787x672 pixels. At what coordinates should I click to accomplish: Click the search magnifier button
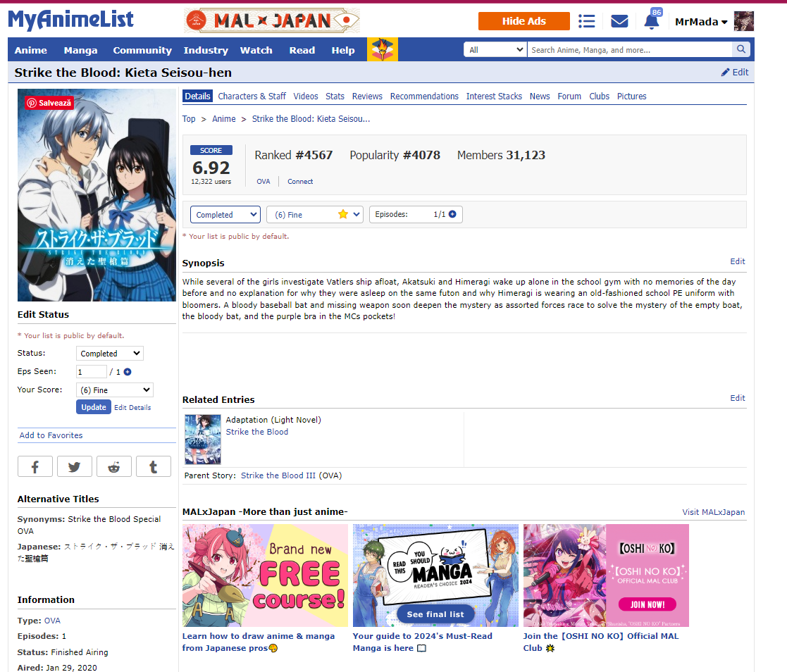click(740, 49)
